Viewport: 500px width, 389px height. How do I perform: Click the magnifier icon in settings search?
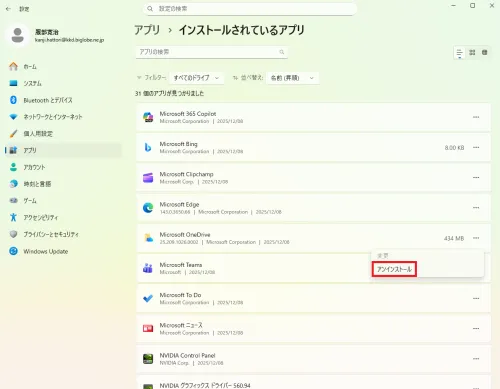[150, 9]
